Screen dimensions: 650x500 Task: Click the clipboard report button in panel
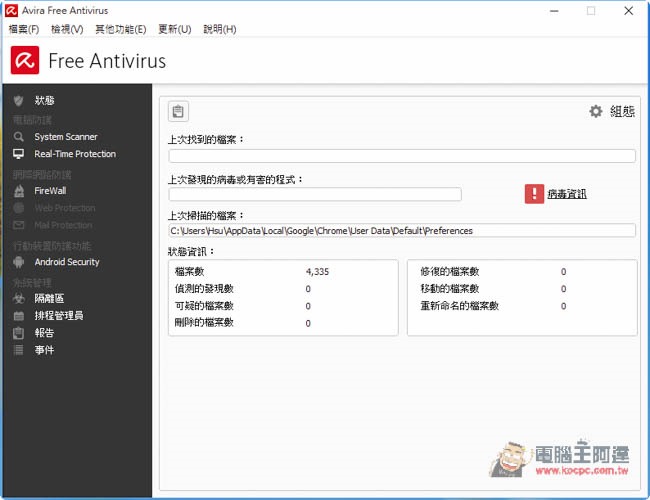178,112
